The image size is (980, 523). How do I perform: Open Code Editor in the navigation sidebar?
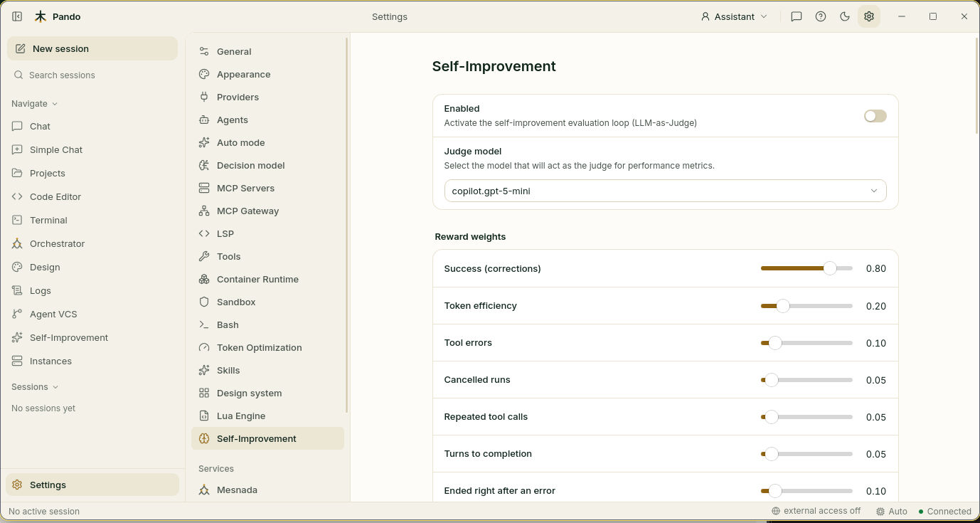tap(92, 196)
